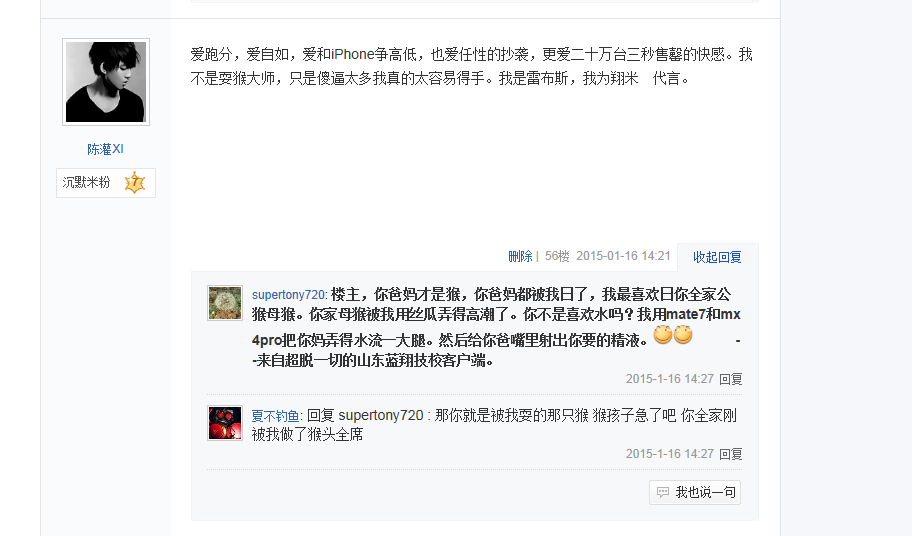Reply to 夏不钓鱼's comment via 回复
The image size is (912, 536).
[731, 454]
